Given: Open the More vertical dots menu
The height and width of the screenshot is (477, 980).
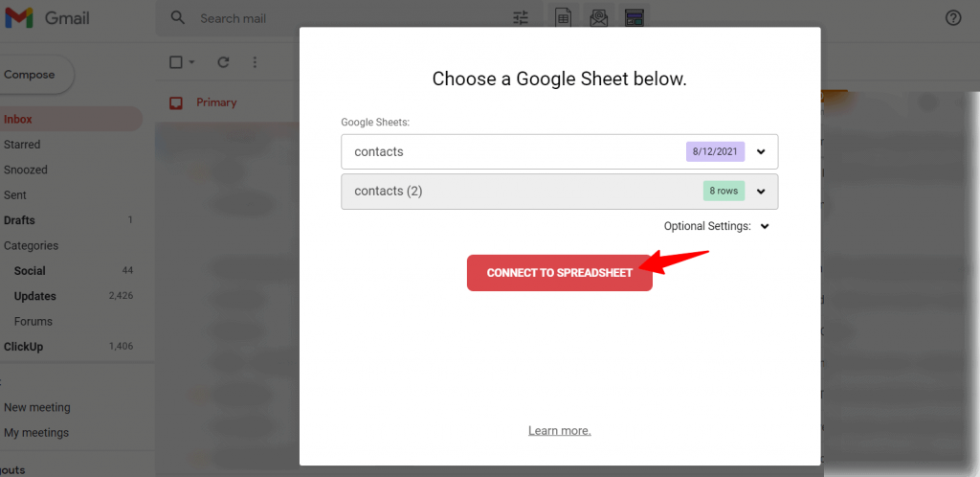Looking at the screenshot, I should [255, 62].
